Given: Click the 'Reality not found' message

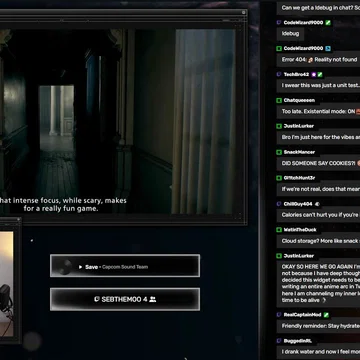Looking at the screenshot, I should [318, 60].
